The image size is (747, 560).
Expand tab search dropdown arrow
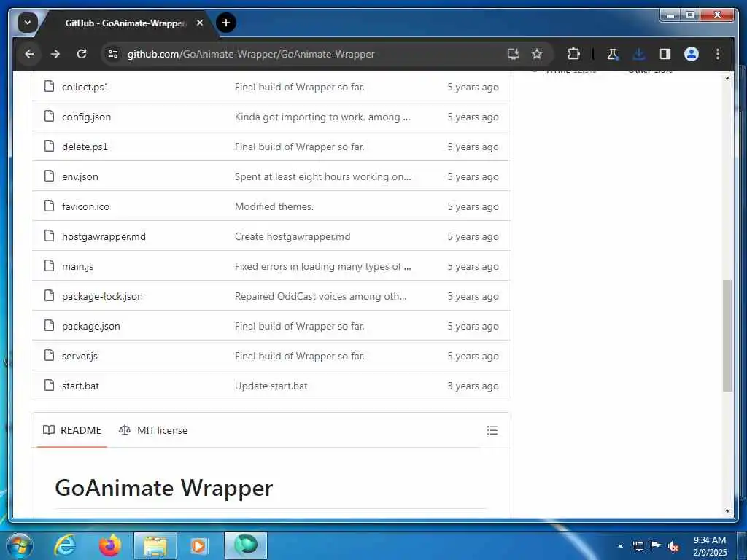click(x=28, y=23)
